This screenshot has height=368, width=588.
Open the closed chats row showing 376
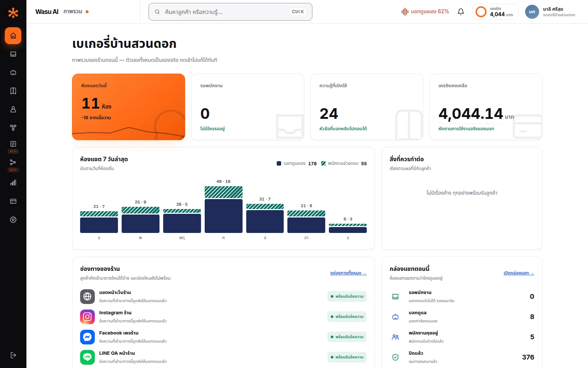[462, 357]
